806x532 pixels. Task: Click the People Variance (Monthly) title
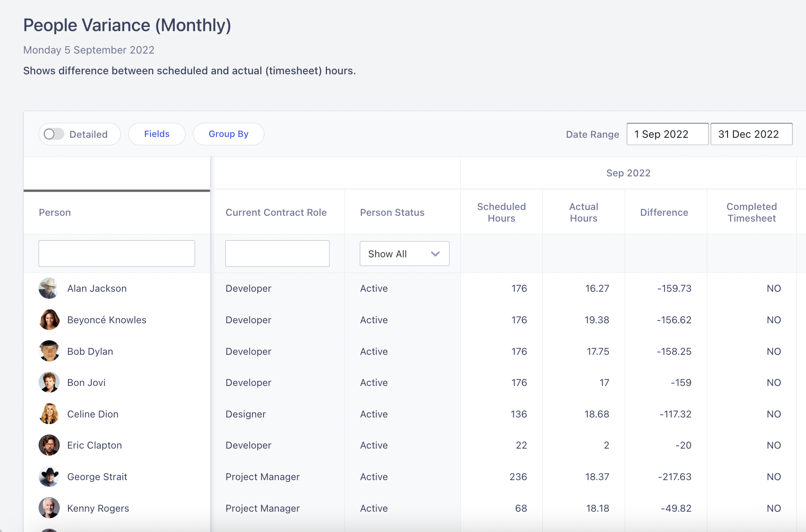(x=127, y=25)
